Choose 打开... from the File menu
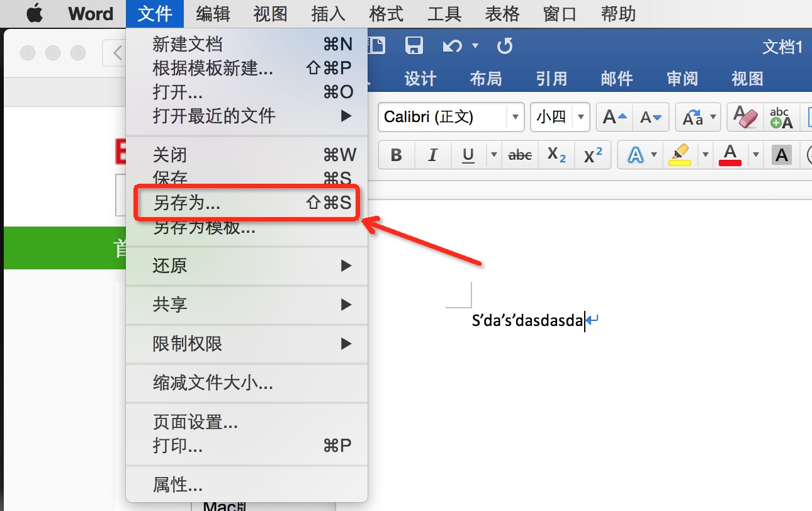The image size is (812, 511). (x=247, y=92)
